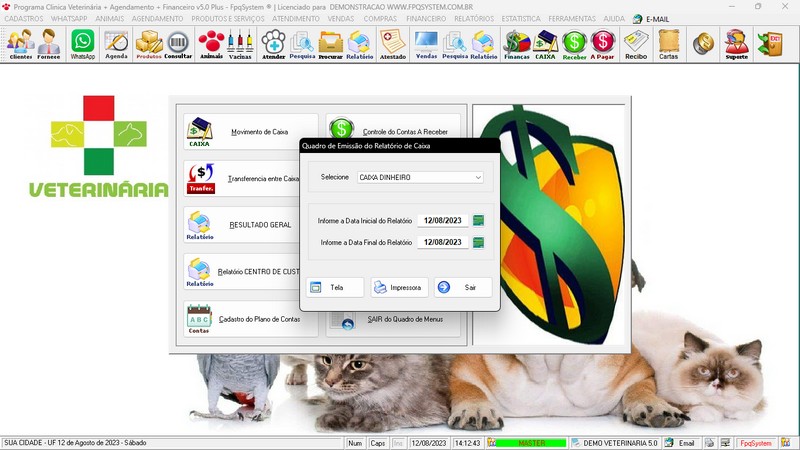Click the gold coins toolbar icon

703,44
